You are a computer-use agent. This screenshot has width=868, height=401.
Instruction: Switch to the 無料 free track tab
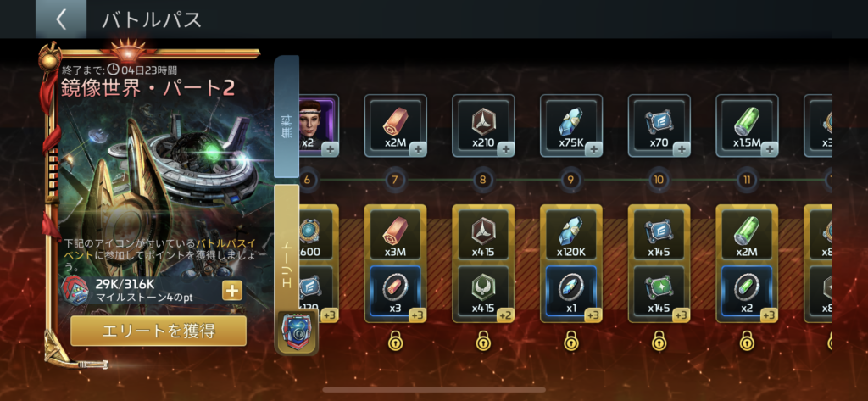click(287, 116)
